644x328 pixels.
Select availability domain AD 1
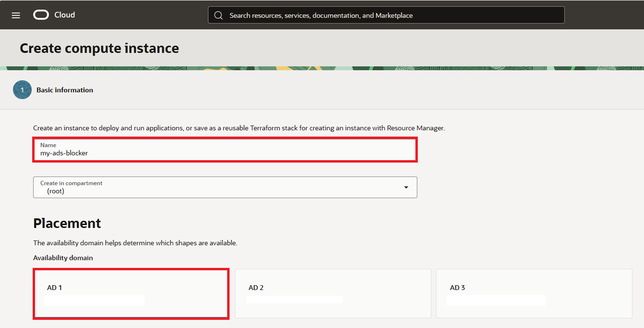point(131,293)
